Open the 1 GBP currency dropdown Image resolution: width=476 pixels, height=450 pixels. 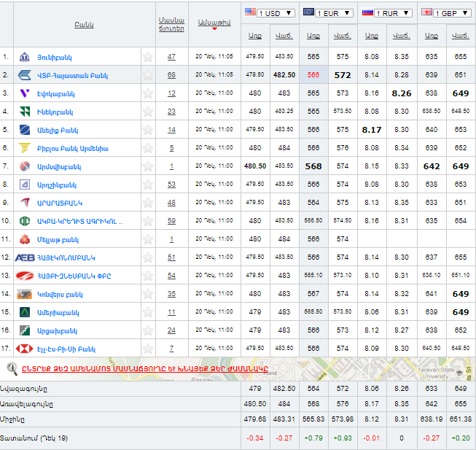[x=453, y=13]
